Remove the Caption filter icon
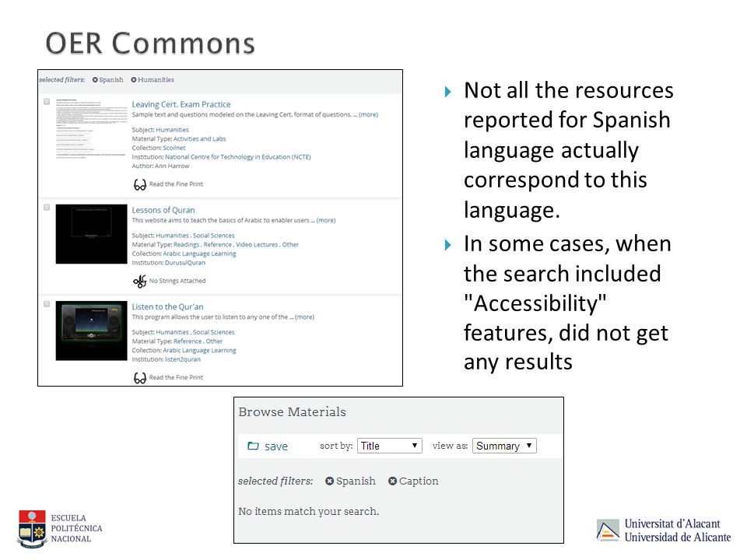The height and width of the screenshot is (560, 747). 392,481
